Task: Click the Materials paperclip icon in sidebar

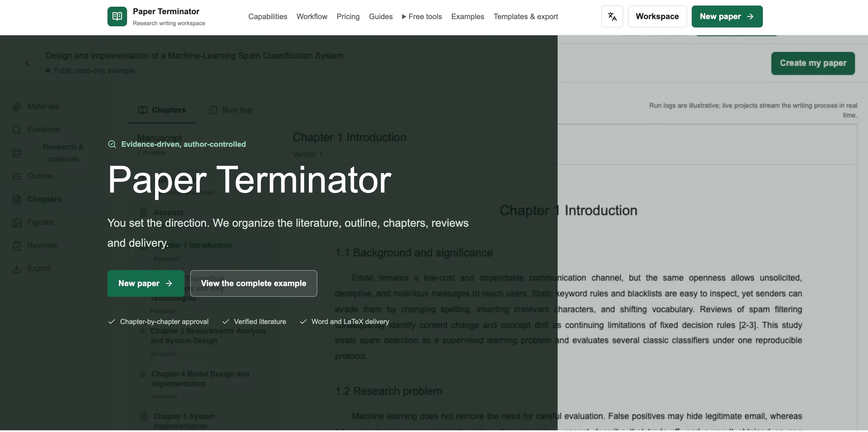Action: click(17, 107)
